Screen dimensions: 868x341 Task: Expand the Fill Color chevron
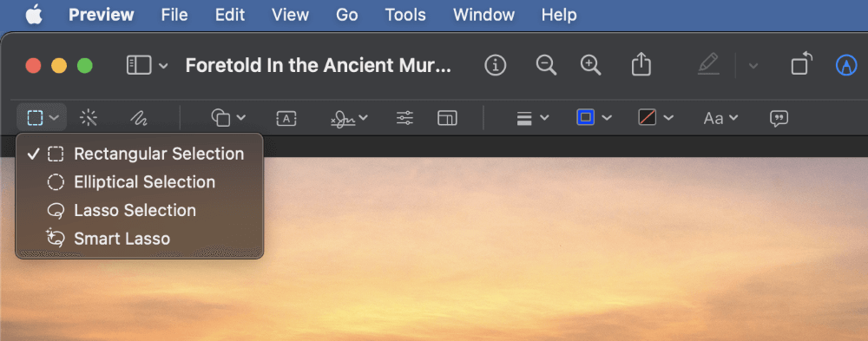pyautogui.click(x=668, y=117)
